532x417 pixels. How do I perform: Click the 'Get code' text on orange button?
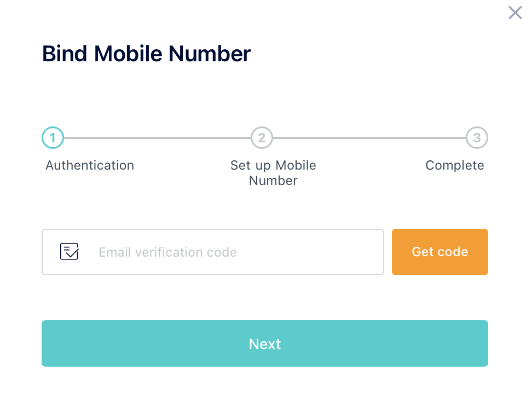point(440,252)
